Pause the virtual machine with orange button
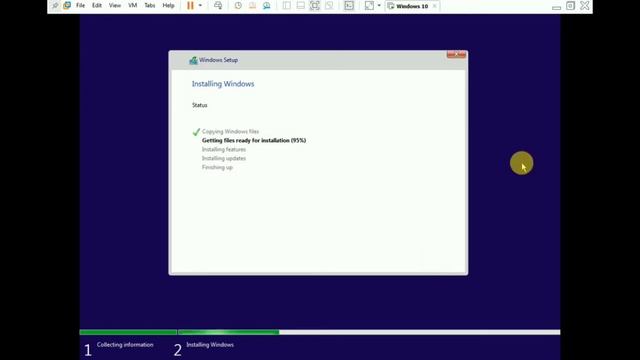This screenshot has height=360, width=640. (190, 5)
